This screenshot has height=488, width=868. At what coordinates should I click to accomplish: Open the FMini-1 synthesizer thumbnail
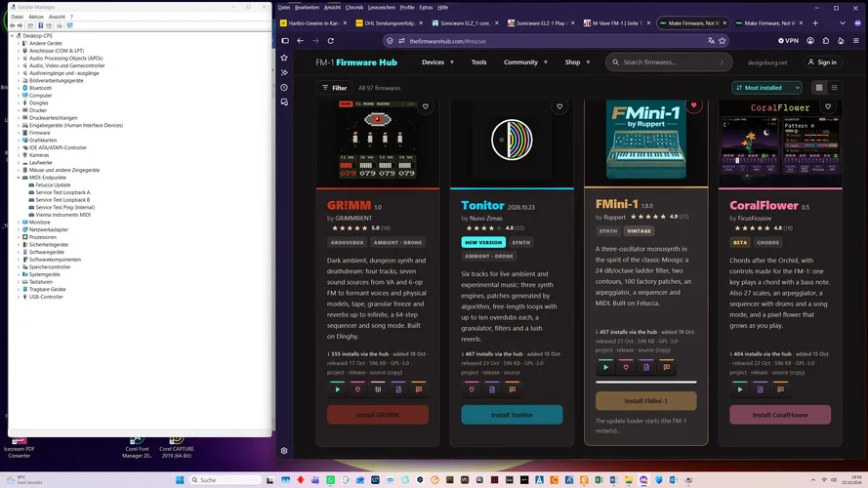pyautogui.click(x=646, y=142)
